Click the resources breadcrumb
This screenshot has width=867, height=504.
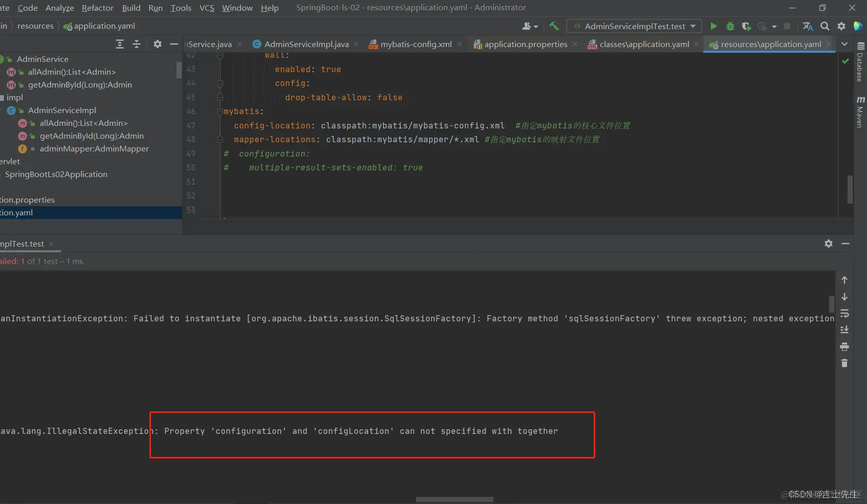tap(35, 26)
